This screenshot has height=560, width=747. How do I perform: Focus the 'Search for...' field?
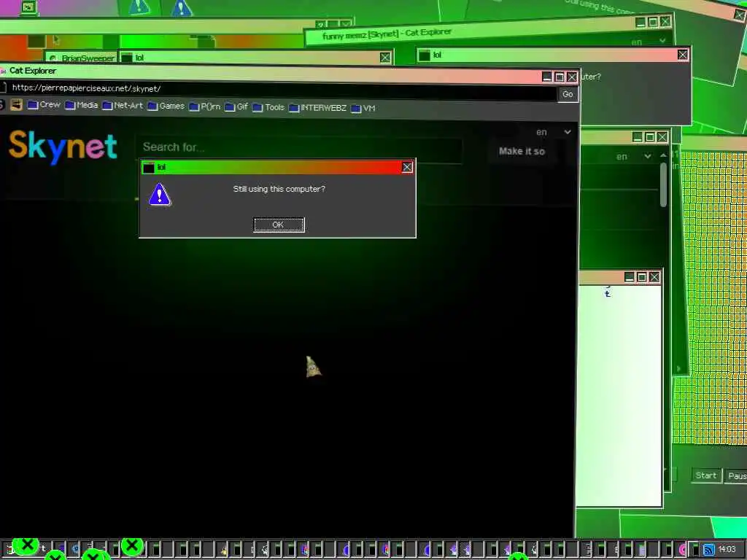pyautogui.click(x=300, y=147)
